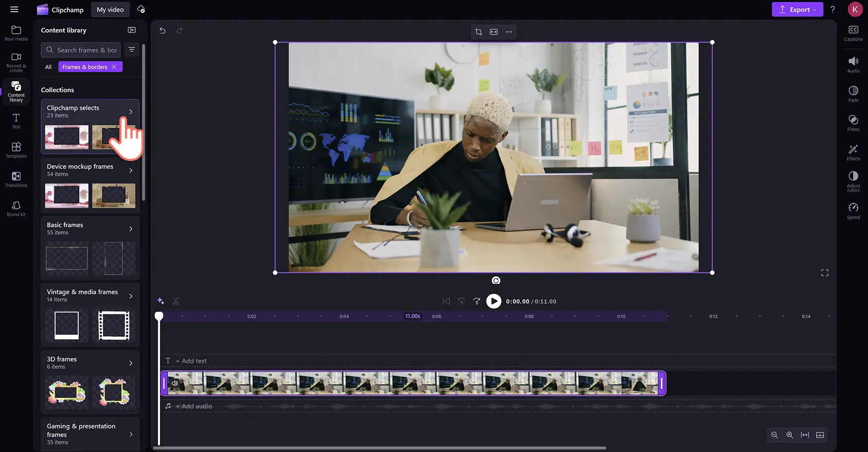This screenshot has height=452, width=868.
Task: Expand Vintage & media frames collection
Action: tap(131, 296)
